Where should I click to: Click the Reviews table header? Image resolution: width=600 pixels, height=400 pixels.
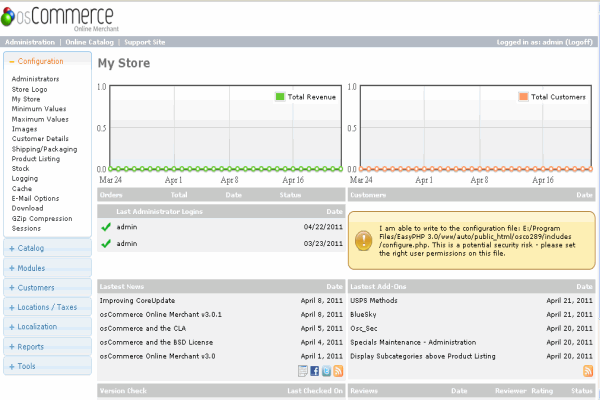(x=471, y=391)
